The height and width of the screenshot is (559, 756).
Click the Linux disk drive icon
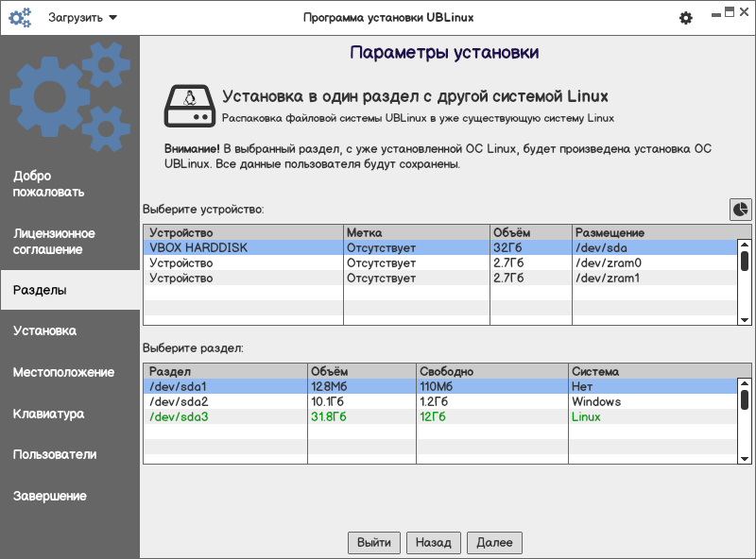[190, 107]
